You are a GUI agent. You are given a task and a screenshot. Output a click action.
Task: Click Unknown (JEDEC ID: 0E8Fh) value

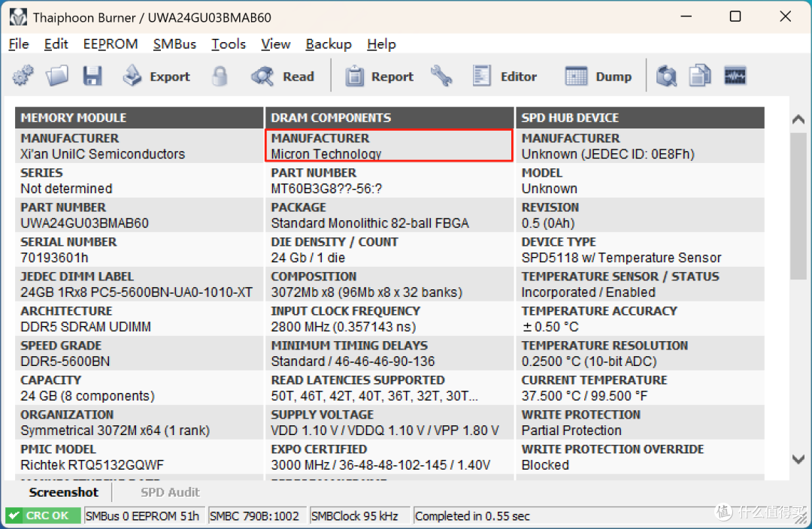click(608, 154)
